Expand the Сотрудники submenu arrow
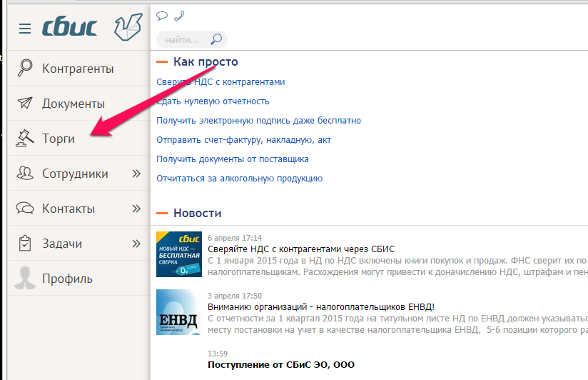Image resolution: width=588 pixels, height=380 pixels. click(x=136, y=174)
